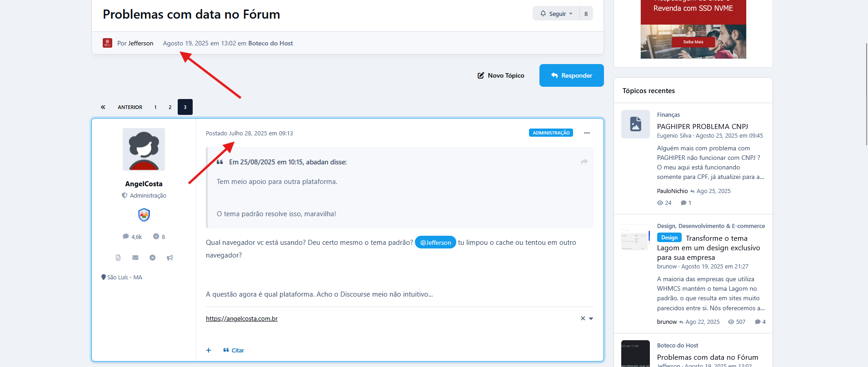
Task: Click the PAGHIPER topic file thumbnail icon
Action: click(x=635, y=124)
